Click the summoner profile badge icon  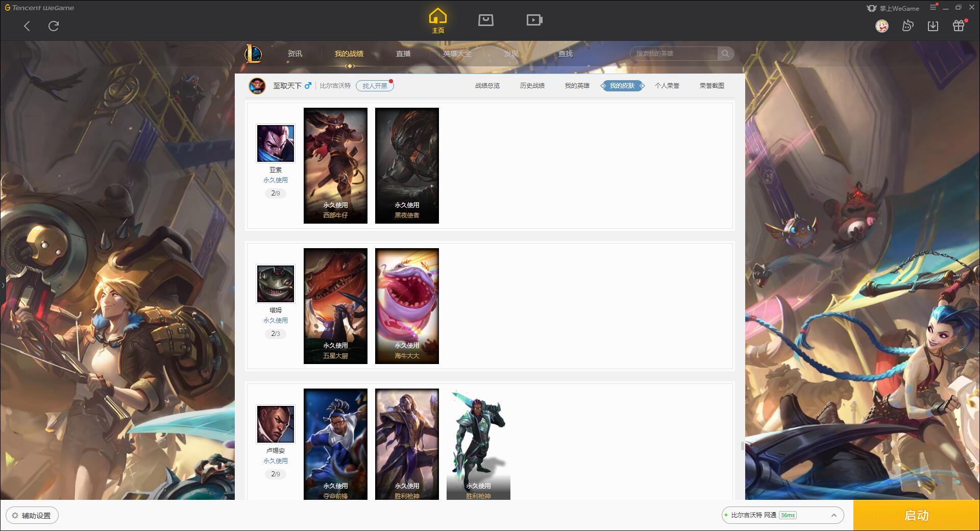pyautogui.click(x=257, y=86)
